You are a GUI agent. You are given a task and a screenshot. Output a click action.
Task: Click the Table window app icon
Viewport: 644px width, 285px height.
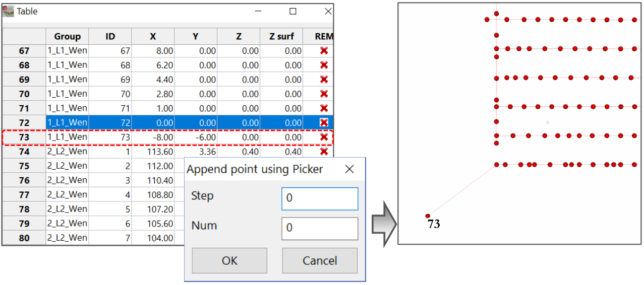8,11
